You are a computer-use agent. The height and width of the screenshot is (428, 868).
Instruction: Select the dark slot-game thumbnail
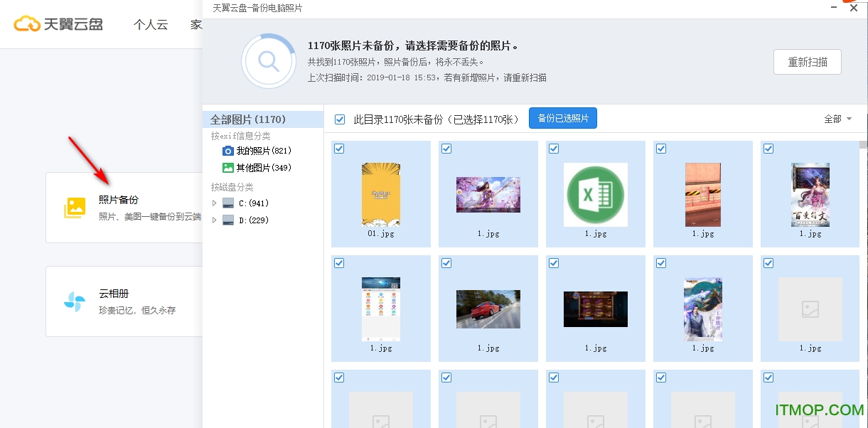click(596, 309)
